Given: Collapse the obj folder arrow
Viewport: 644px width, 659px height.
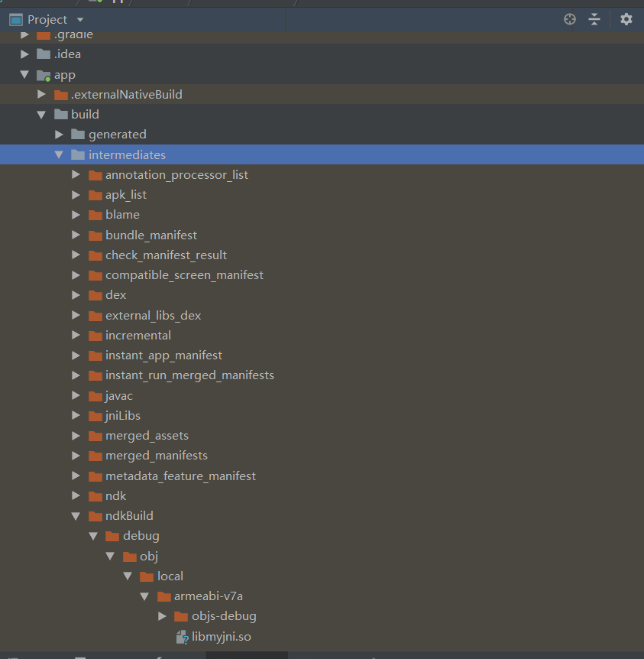Looking at the screenshot, I should (x=110, y=556).
